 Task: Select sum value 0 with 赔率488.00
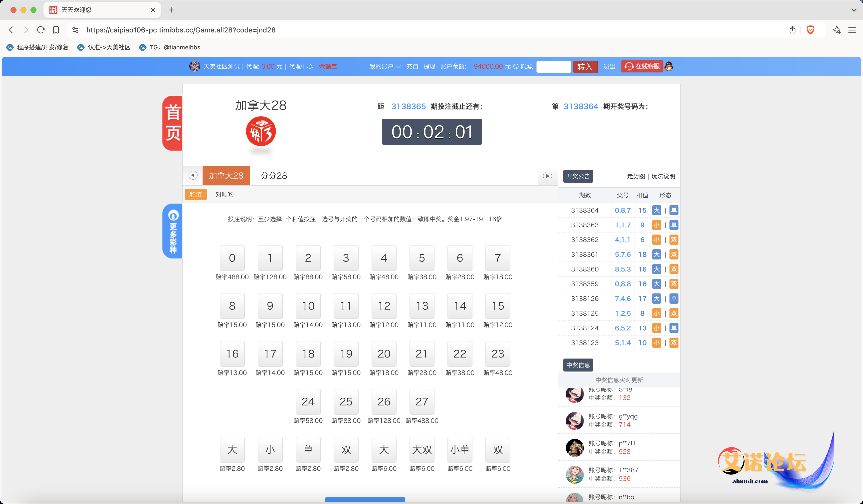232,258
